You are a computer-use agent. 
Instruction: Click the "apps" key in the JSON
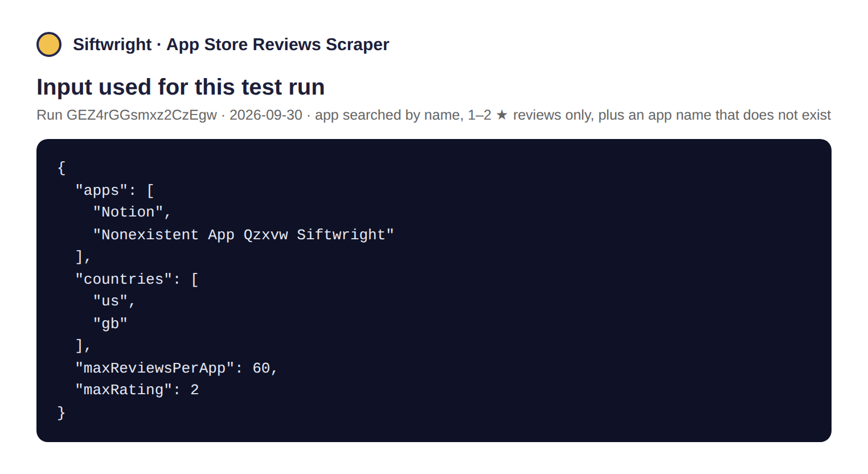[x=101, y=190]
